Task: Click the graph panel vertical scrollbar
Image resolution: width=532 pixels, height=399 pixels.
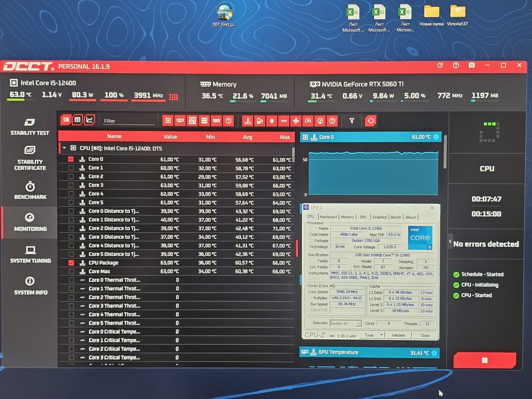Action: click(445, 152)
